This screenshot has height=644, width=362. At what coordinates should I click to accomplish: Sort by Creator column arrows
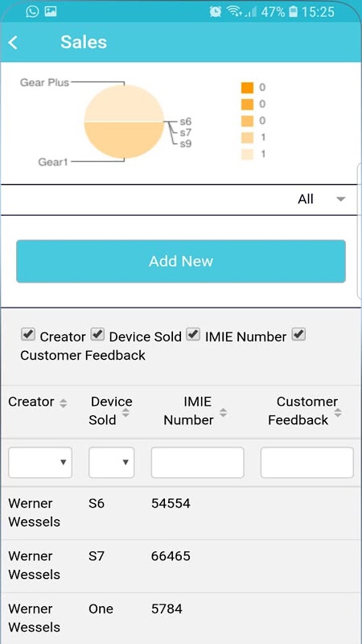tap(63, 403)
